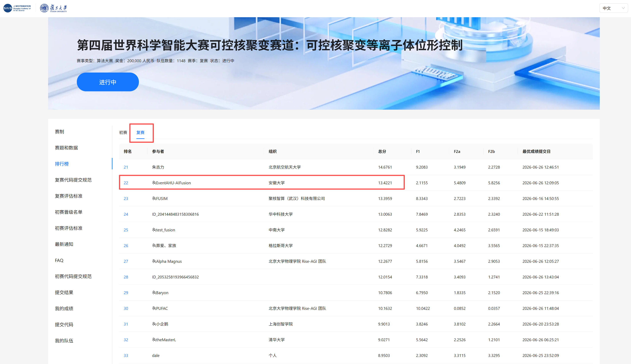Click team icon beside 小企鹅
The height and width of the screenshot is (364, 631).
pyautogui.click(x=154, y=324)
